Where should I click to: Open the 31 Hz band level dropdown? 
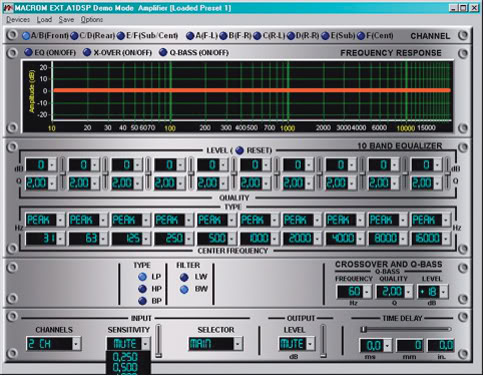[53, 165]
